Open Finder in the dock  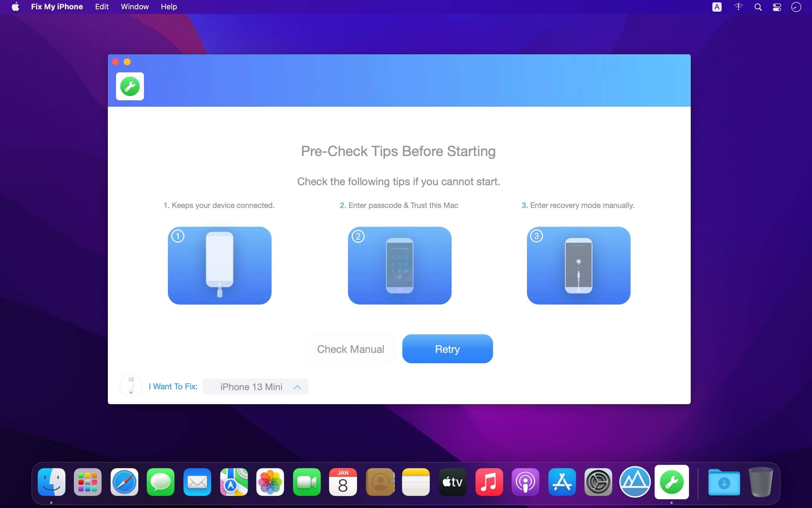pos(52,482)
